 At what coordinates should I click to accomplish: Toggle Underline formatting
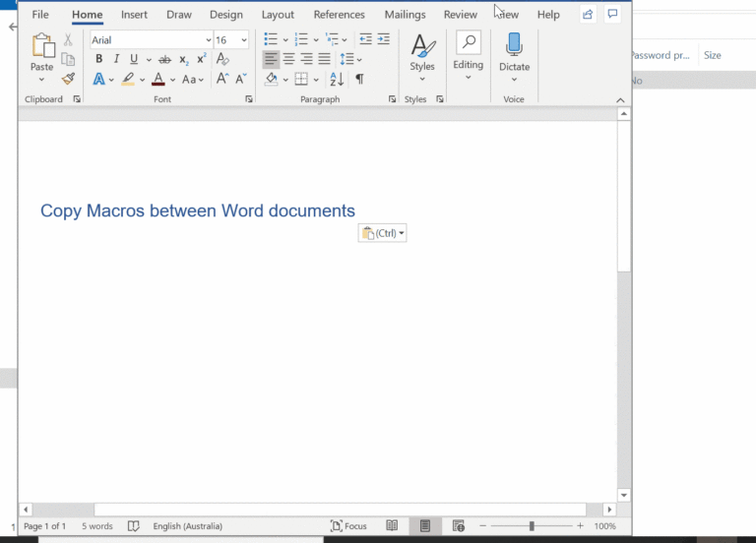(x=134, y=59)
